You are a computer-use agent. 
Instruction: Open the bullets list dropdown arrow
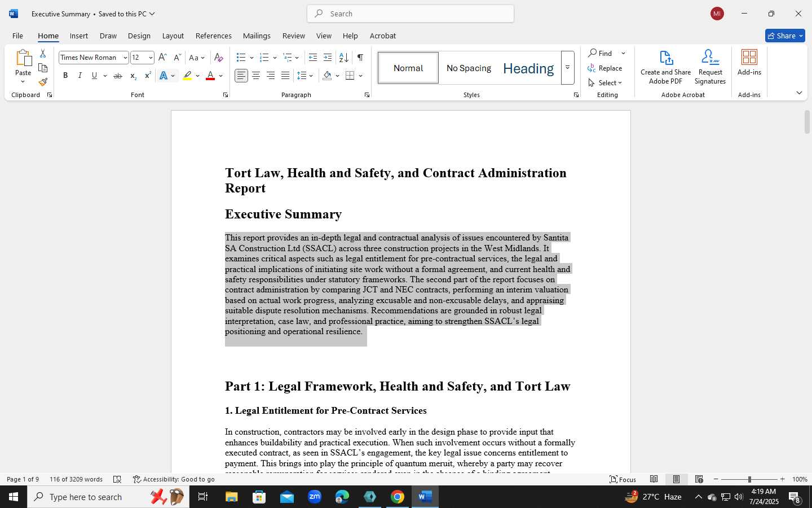tap(251, 58)
